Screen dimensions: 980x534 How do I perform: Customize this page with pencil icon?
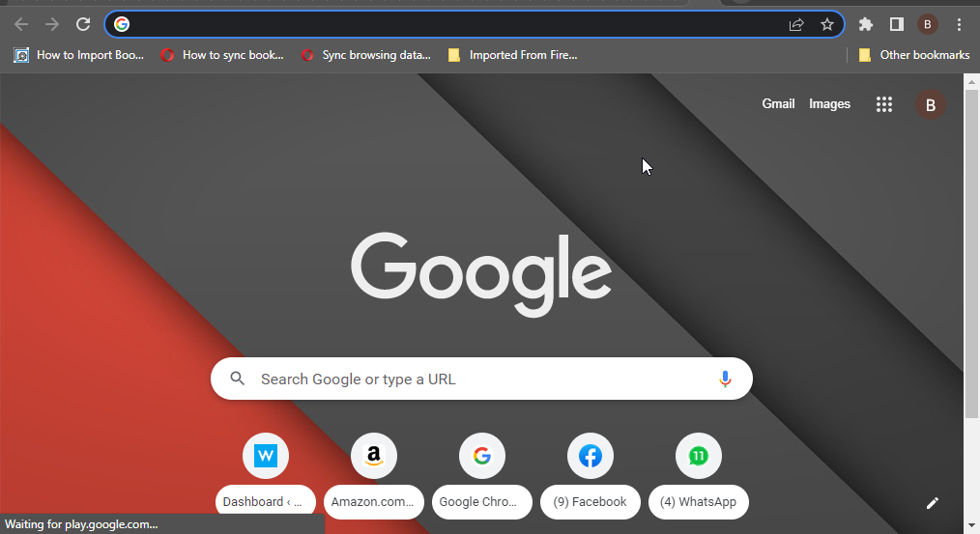pos(932,503)
